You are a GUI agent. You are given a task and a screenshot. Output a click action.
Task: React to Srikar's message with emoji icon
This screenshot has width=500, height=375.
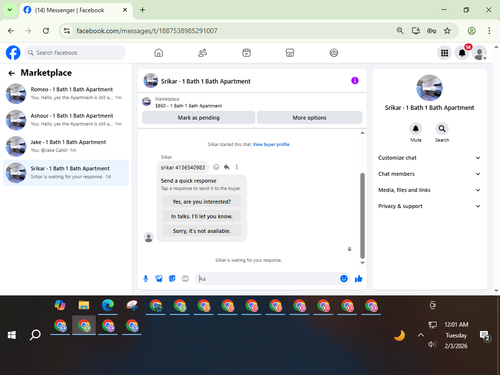point(216,167)
